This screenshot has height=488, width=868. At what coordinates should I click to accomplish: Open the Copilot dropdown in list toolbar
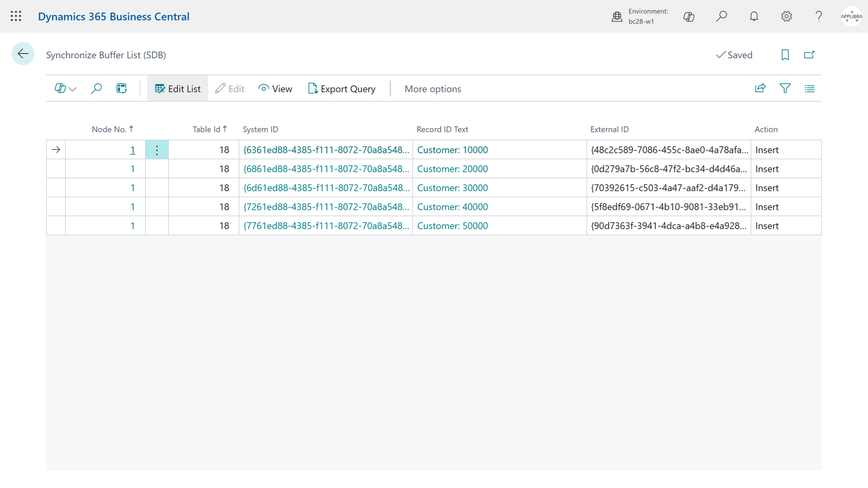(65, 89)
